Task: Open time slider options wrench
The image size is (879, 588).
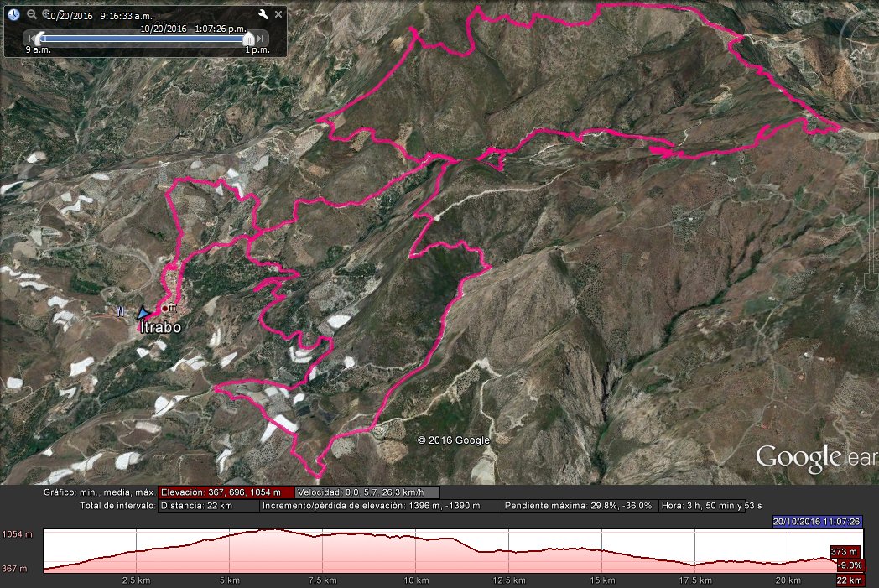Action: click(263, 14)
